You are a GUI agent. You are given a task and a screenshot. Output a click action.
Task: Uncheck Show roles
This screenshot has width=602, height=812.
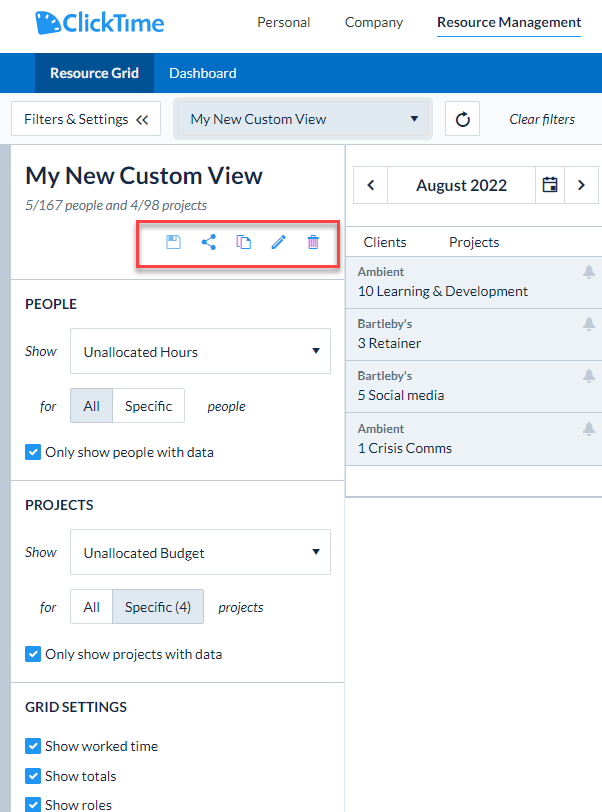tap(33, 805)
